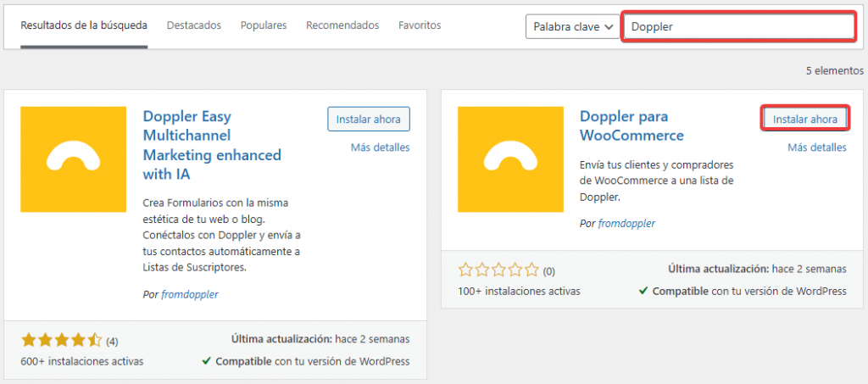The height and width of the screenshot is (384, 868).
Task: Click compatibility checkmark in WooCommerce card
Action: [x=643, y=291]
